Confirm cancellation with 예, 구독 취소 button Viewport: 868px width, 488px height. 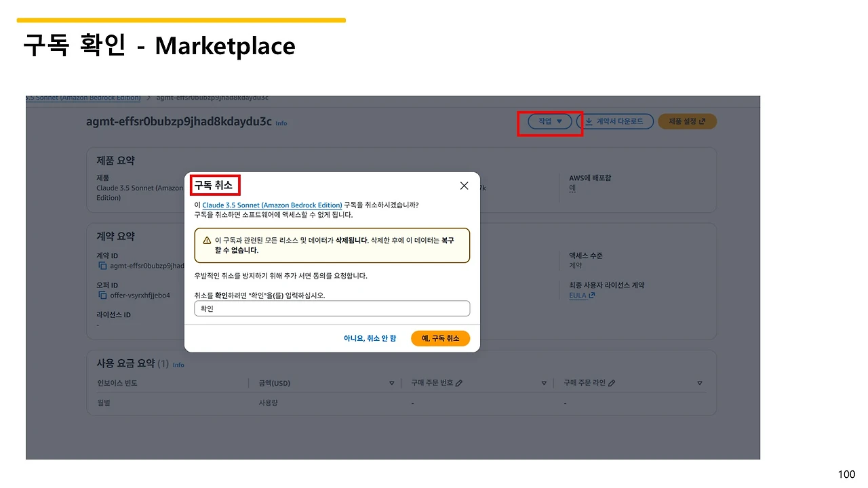click(x=440, y=338)
